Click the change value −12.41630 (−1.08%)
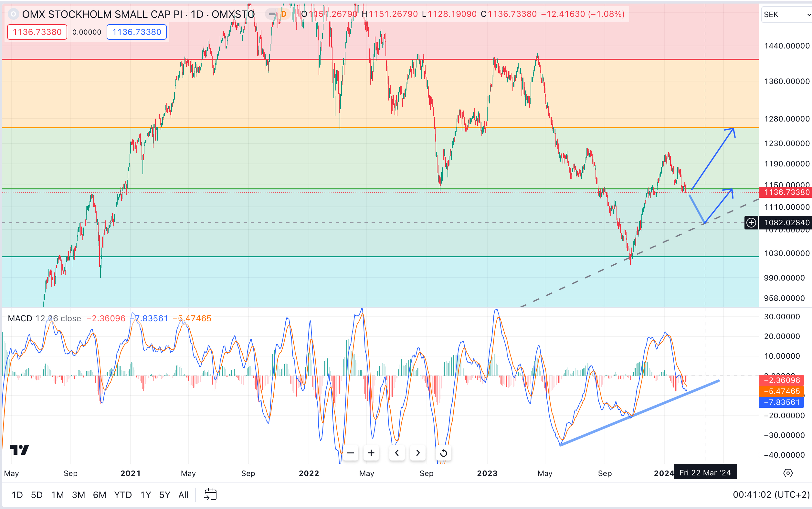Screen dimensions: 812x509 [583, 14]
